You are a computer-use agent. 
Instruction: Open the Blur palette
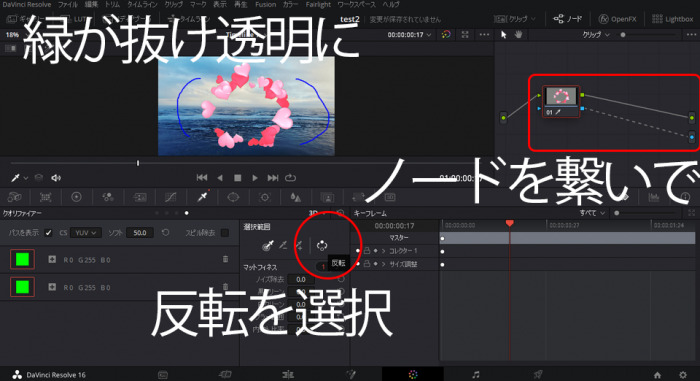[296, 197]
